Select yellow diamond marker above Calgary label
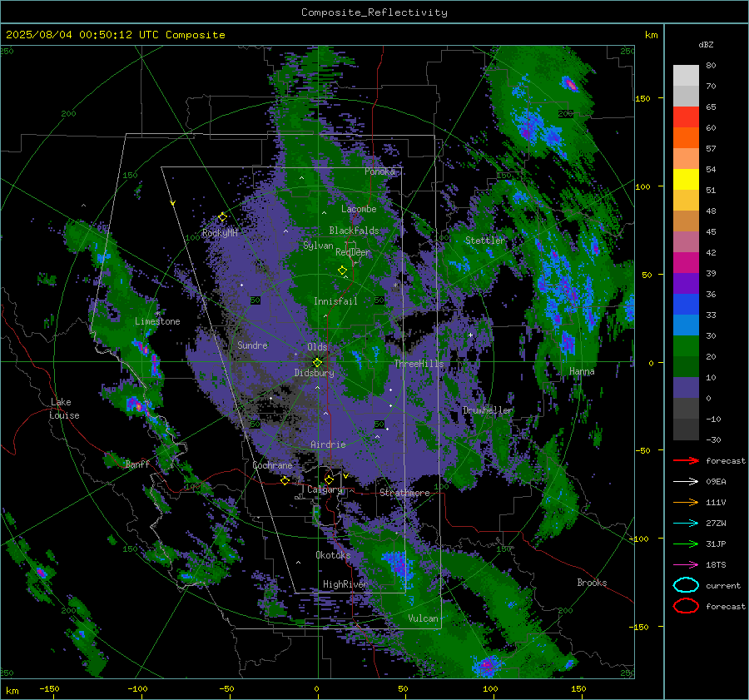 click(329, 479)
